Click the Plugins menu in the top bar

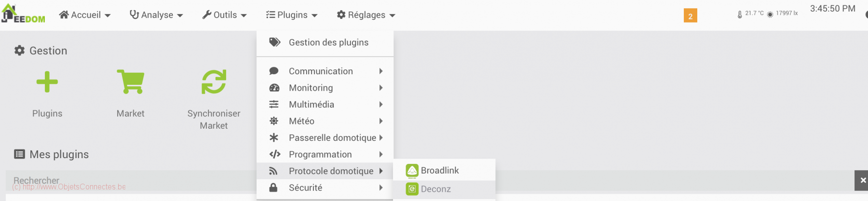pyautogui.click(x=292, y=15)
